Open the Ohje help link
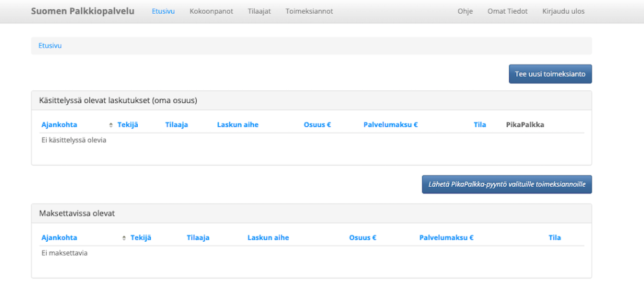The height and width of the screenshot is (287, 644). (x=465, y=11)
